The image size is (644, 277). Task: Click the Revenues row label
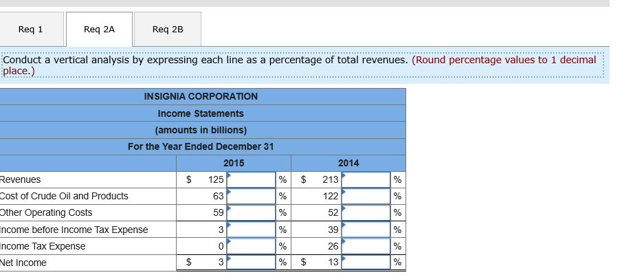20,179
